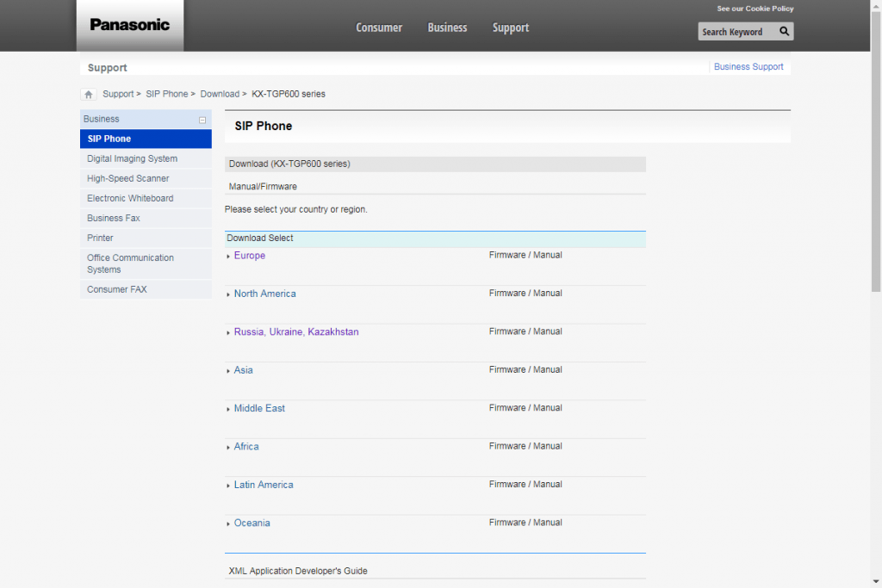
Task: Select SIP Phone in the sidebar
Action: tap(146, 139)
